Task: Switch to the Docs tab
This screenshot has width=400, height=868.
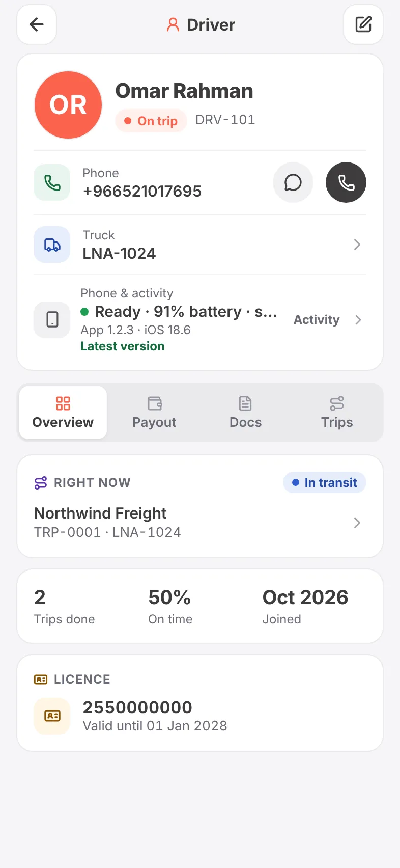Action: [x=245, y=413]
